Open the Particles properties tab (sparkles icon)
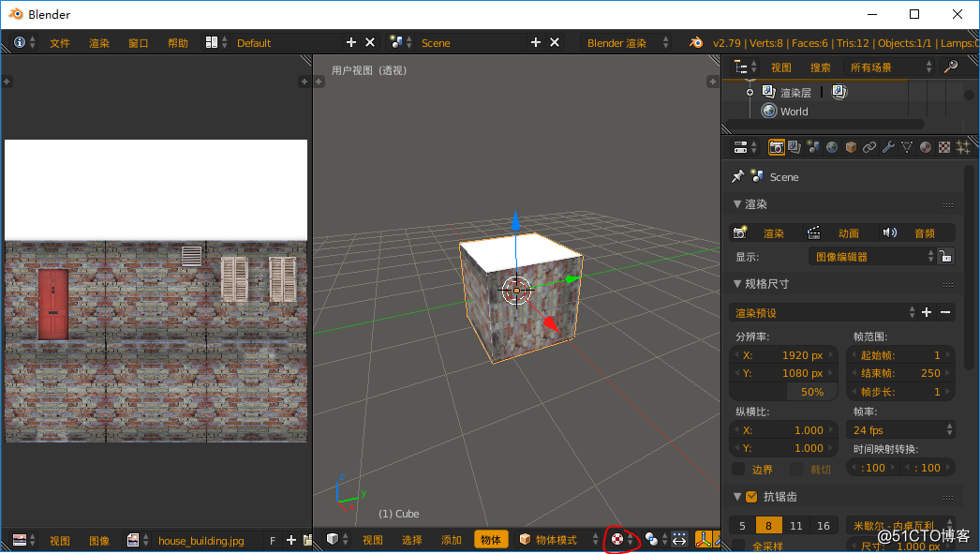 [x=963, y=147]
